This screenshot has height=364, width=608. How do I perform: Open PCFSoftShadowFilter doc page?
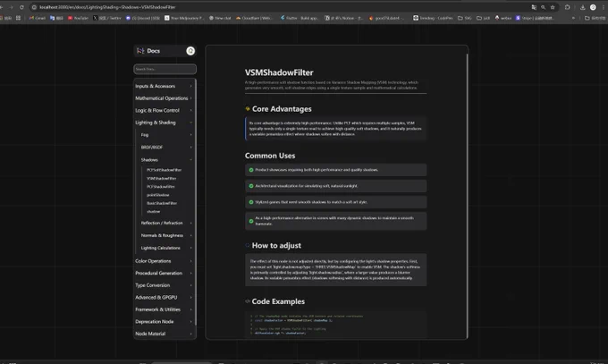[164, 170]
